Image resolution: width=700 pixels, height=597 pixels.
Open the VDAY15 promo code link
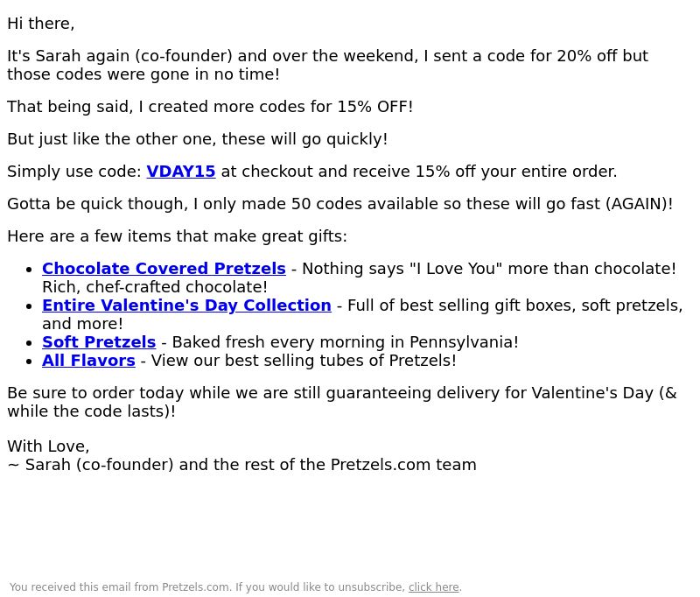(x=181, y=172)
